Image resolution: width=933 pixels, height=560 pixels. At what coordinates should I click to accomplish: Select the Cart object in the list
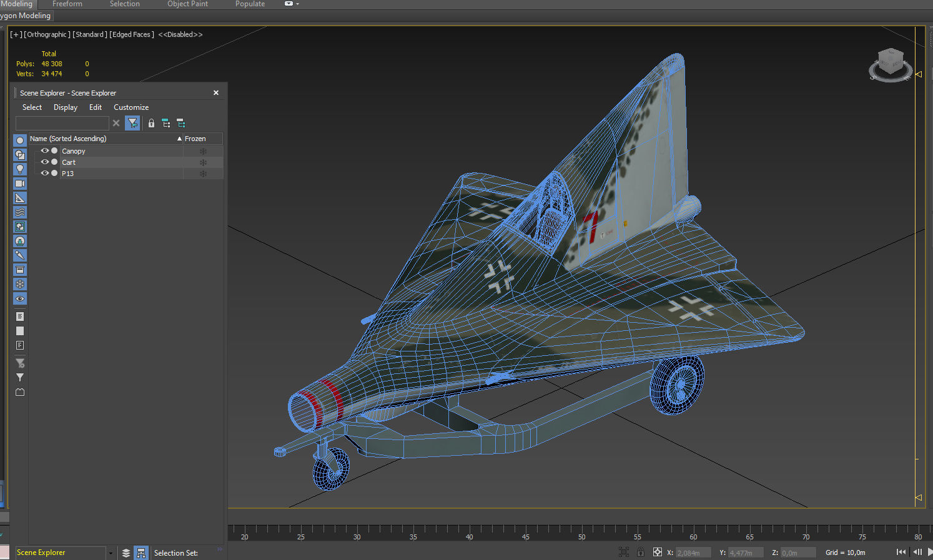[69, 162]
